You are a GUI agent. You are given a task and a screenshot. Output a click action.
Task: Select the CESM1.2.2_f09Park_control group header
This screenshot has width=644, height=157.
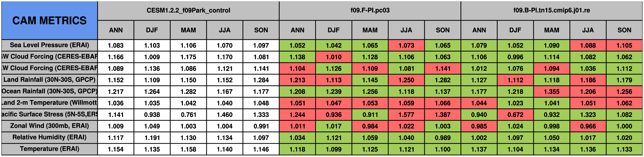click(x=188, y=11)
